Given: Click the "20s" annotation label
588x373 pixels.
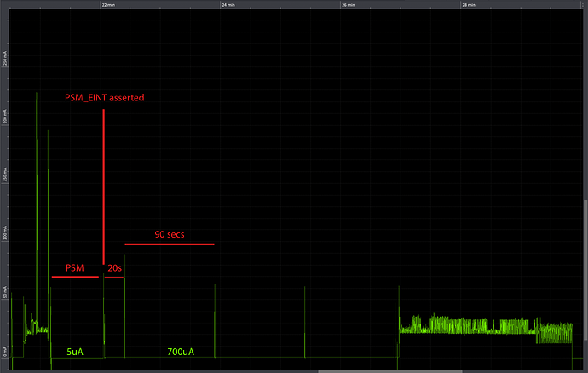Looking at the screenshot, I should [113, 268].
